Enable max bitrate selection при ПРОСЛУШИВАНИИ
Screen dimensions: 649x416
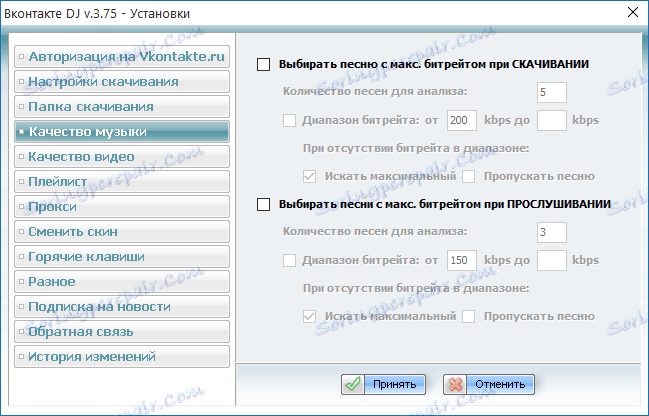[264, 204]
